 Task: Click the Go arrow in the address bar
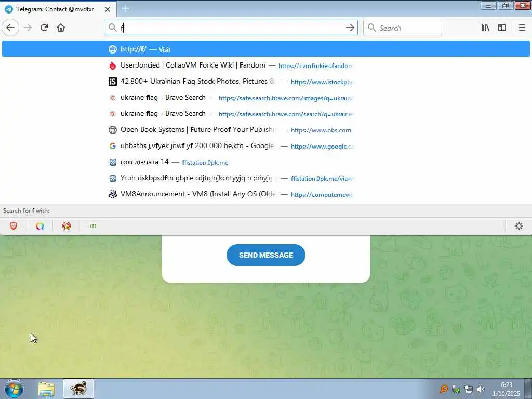point(350,28)
